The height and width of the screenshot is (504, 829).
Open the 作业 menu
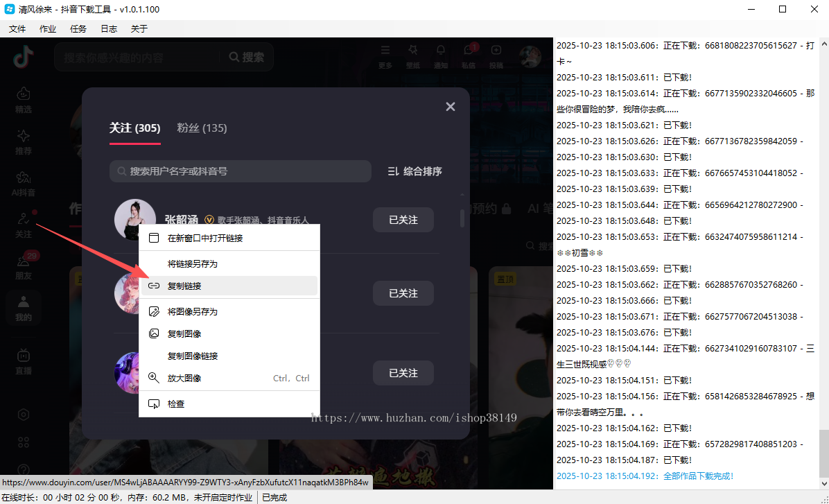pyautogui.click(x=48, y=29)
